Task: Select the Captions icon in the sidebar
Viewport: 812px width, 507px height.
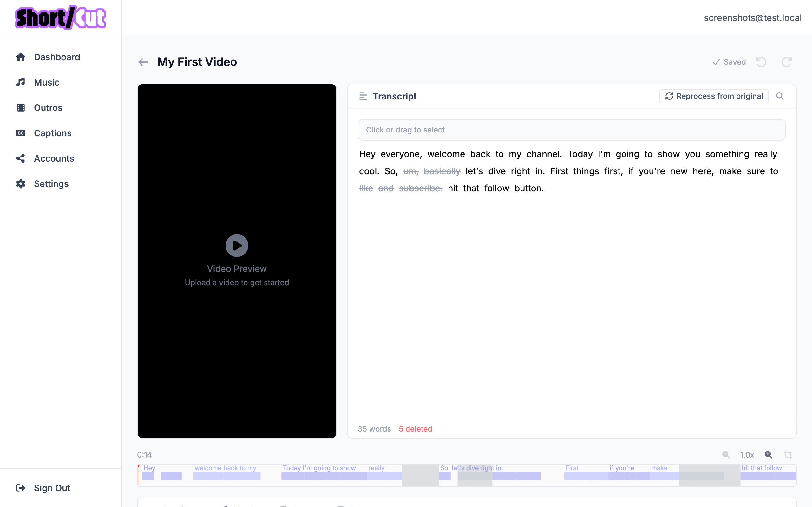Action: pos(21,133)
